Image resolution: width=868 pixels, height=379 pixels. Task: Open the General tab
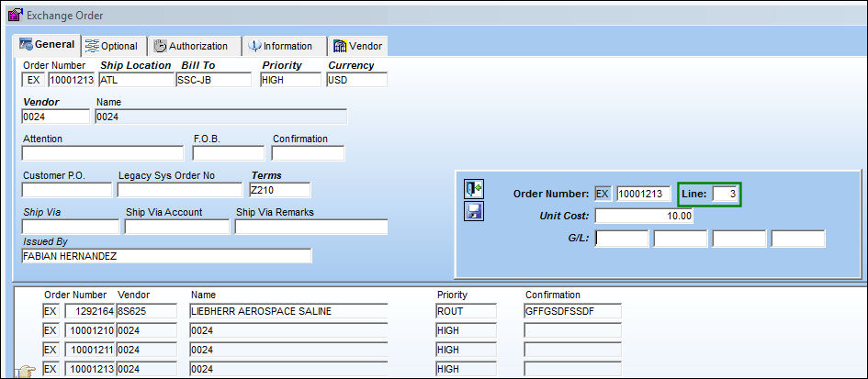(x=47, y=45)
